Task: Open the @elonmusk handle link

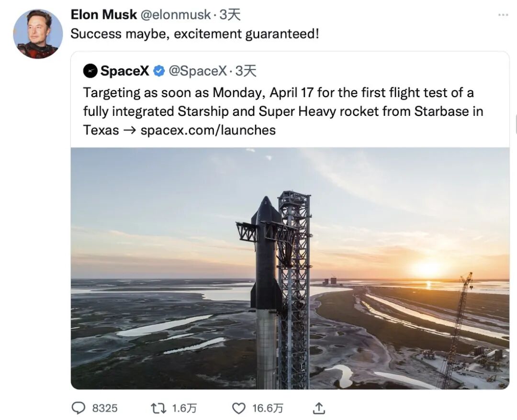Action: coord(175,15)
